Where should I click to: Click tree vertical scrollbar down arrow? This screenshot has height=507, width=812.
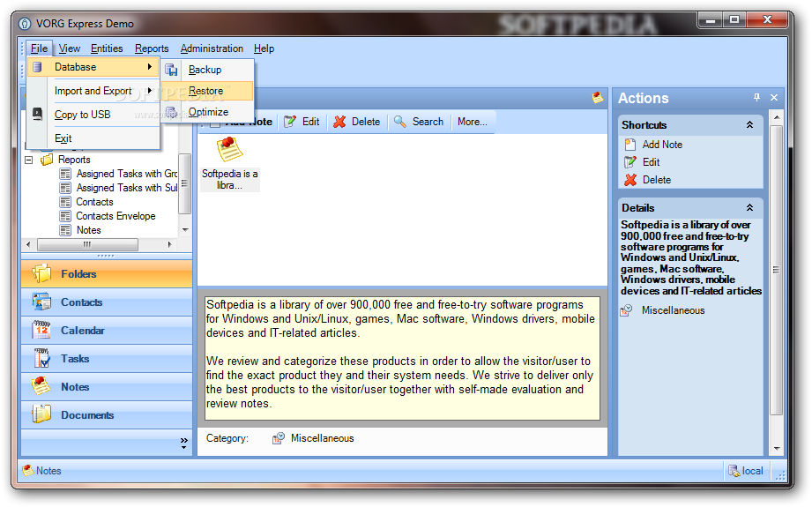point(185,229)
